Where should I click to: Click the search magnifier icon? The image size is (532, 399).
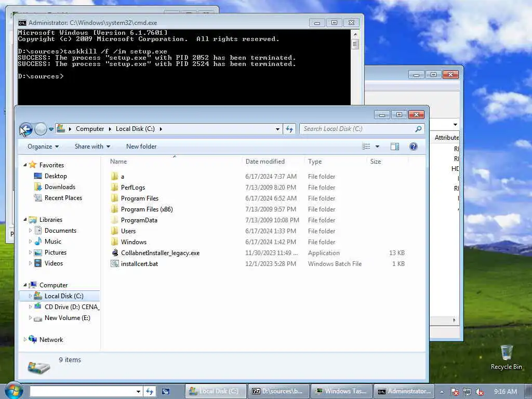[418, 129]
